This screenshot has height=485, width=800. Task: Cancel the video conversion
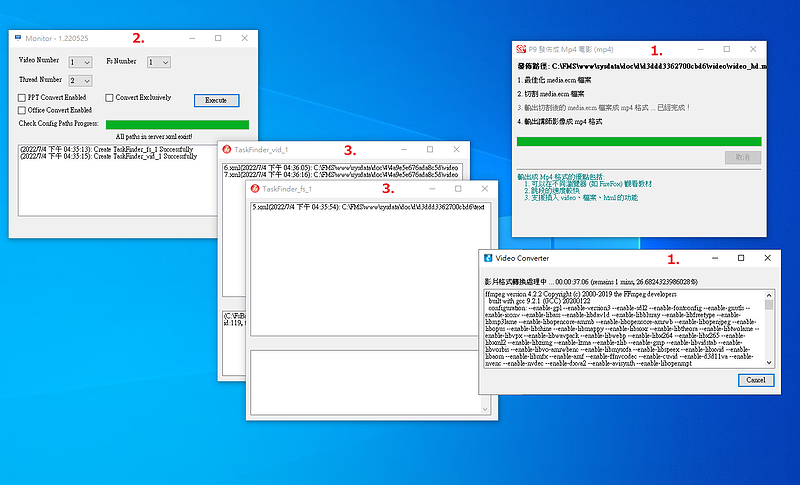point(756,380)
